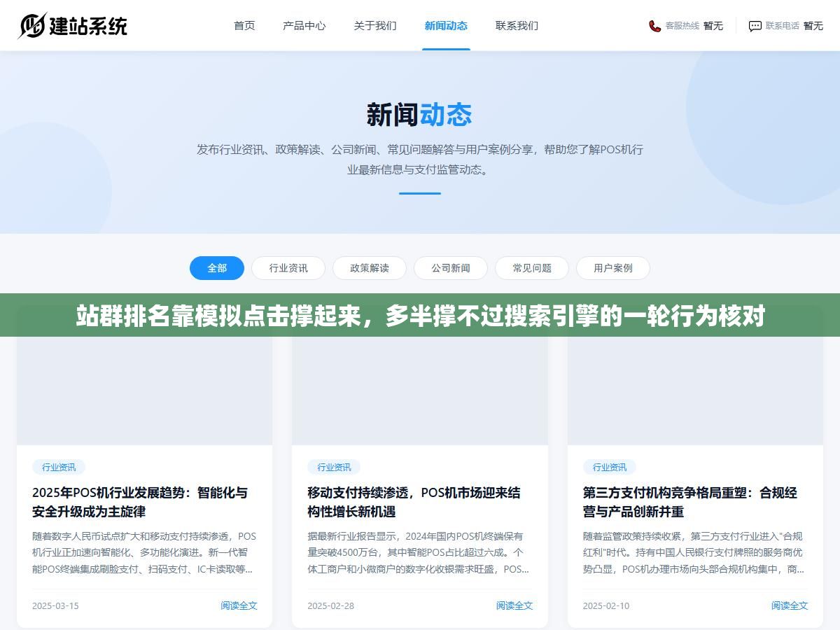Select 常见问题 filter
The width and height of the screenshot is (840, 630).
(x=532, y=268)
